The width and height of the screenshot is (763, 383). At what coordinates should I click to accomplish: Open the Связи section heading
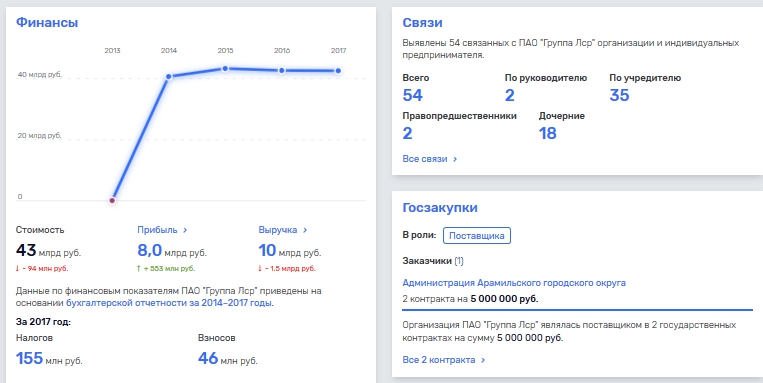tap(422, 22)
